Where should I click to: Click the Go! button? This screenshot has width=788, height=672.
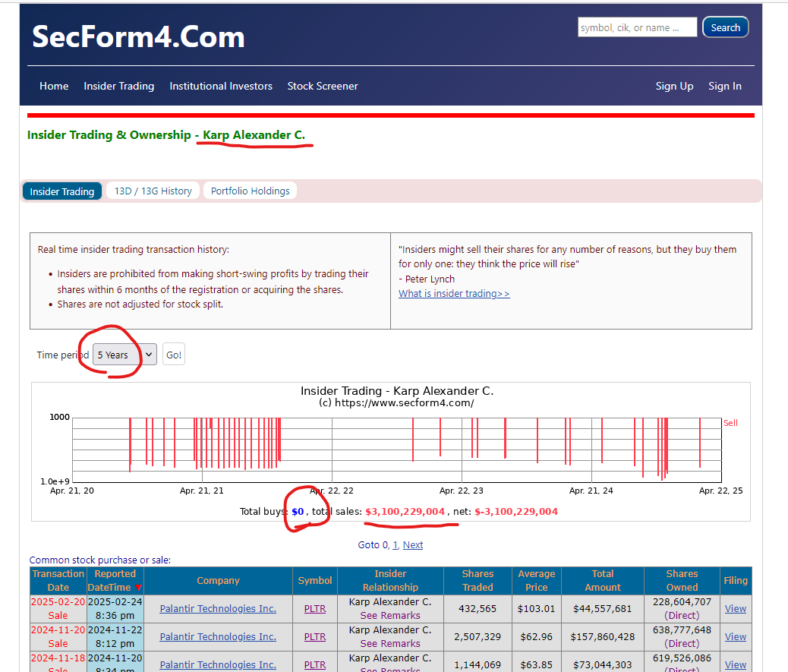tap(174, 355)
